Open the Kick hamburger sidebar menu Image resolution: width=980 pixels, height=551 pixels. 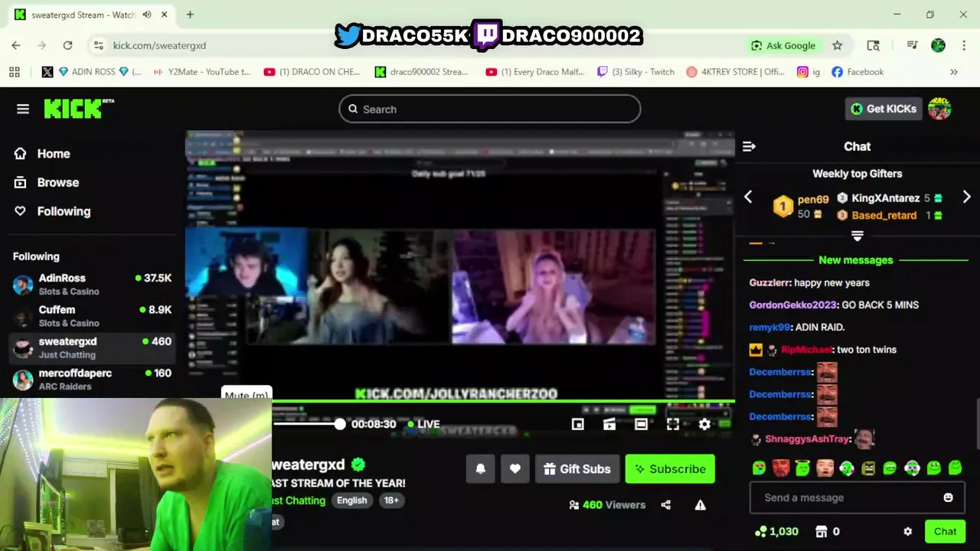pos(23,109)
